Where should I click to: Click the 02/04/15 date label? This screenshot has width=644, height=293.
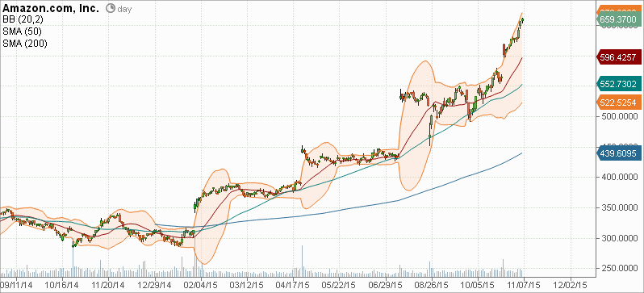tap(200, 284)
